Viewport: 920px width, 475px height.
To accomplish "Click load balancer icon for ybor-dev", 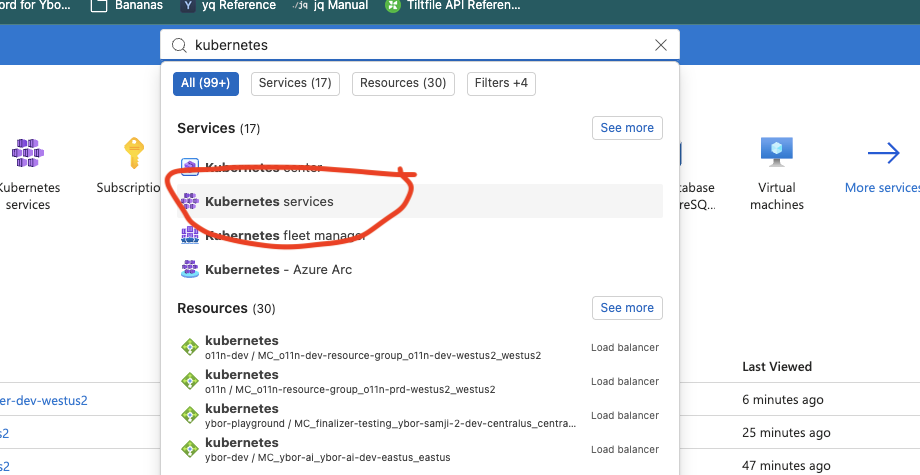I will pos(190,449).
